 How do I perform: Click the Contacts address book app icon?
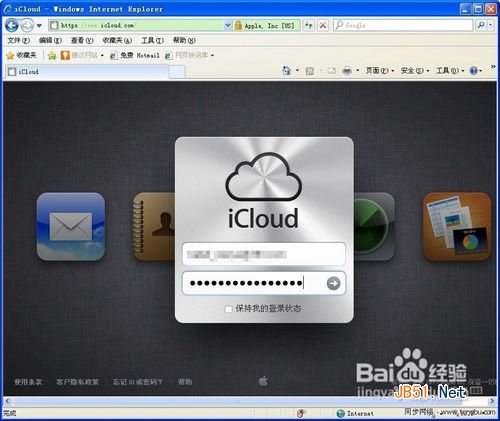(154, 227)
